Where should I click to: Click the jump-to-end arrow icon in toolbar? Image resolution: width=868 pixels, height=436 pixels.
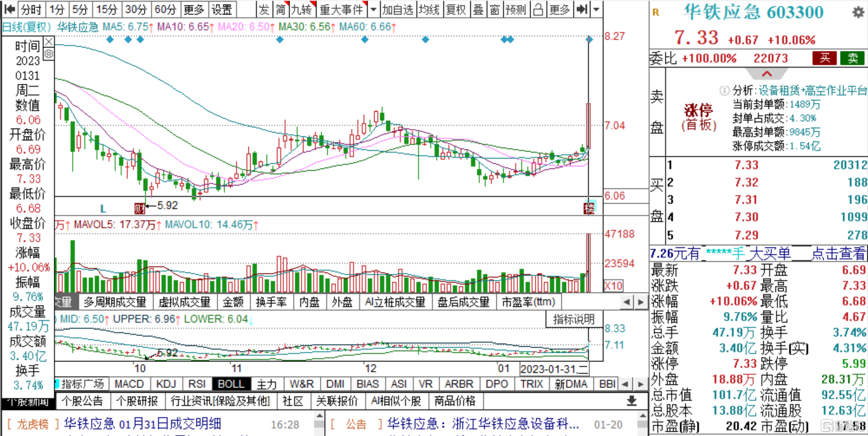[583, 9]
